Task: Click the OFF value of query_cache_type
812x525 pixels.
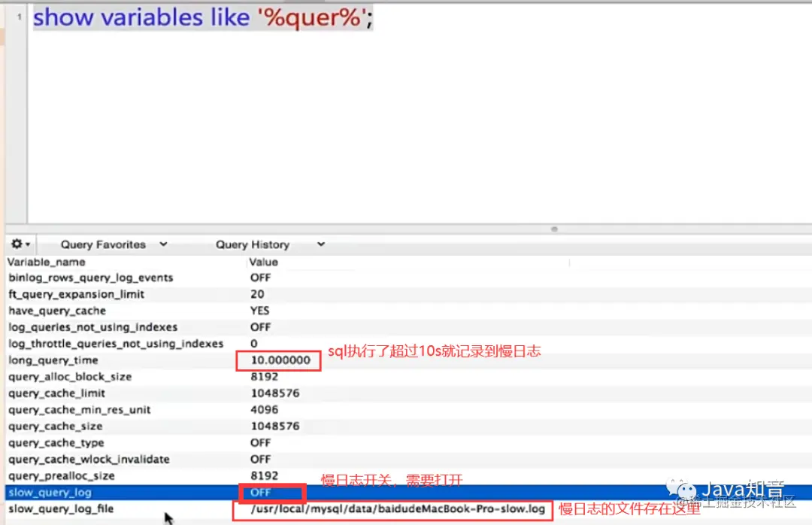Action: (x=260, y=443)
